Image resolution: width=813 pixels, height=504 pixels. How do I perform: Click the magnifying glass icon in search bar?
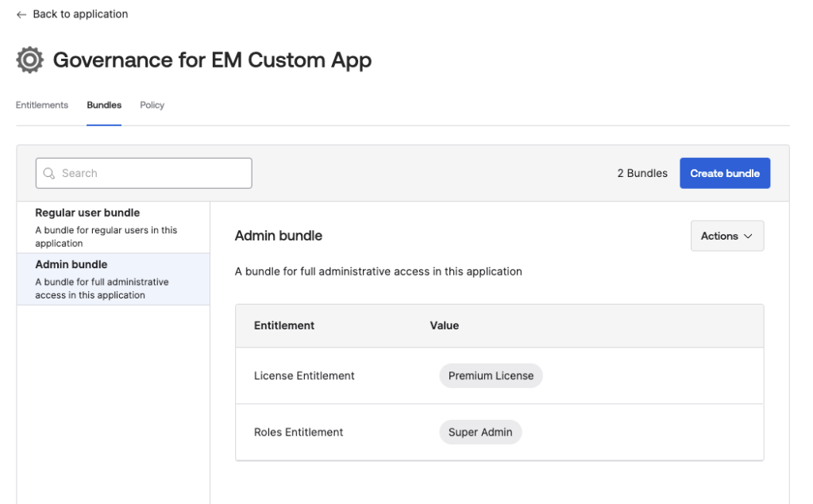(49, 173)
